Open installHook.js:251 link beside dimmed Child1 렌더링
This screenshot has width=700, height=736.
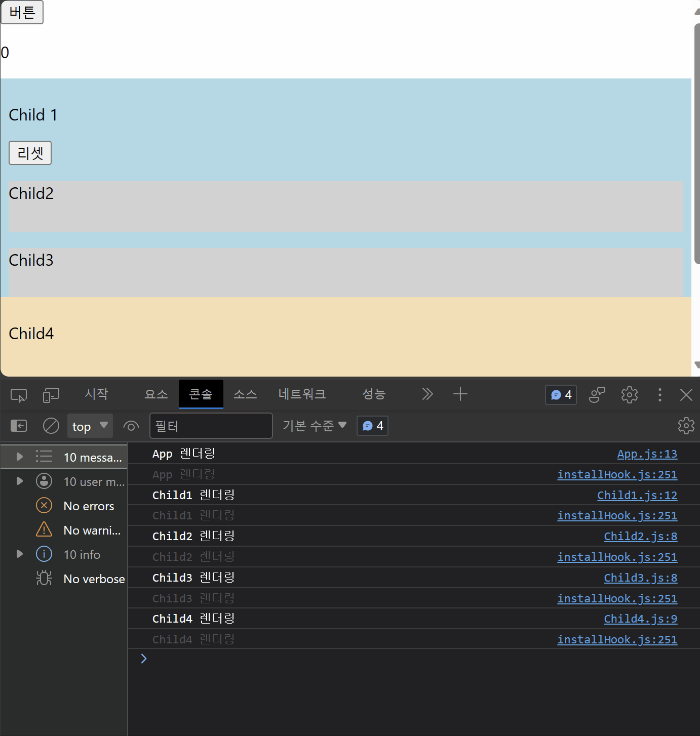click(x=617, y=516)
